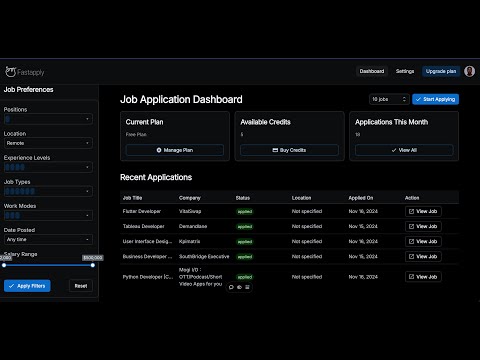Open the Settings nav item

tap(405, 71)
